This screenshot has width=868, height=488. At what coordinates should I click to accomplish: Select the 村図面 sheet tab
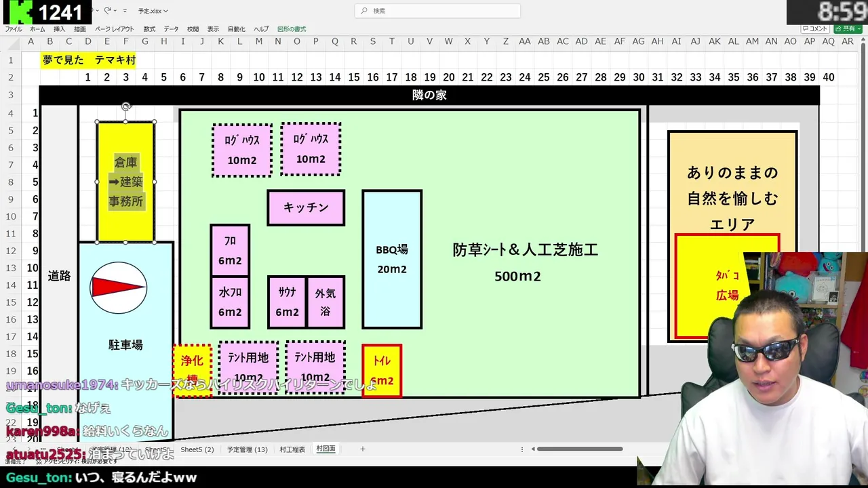325,449
